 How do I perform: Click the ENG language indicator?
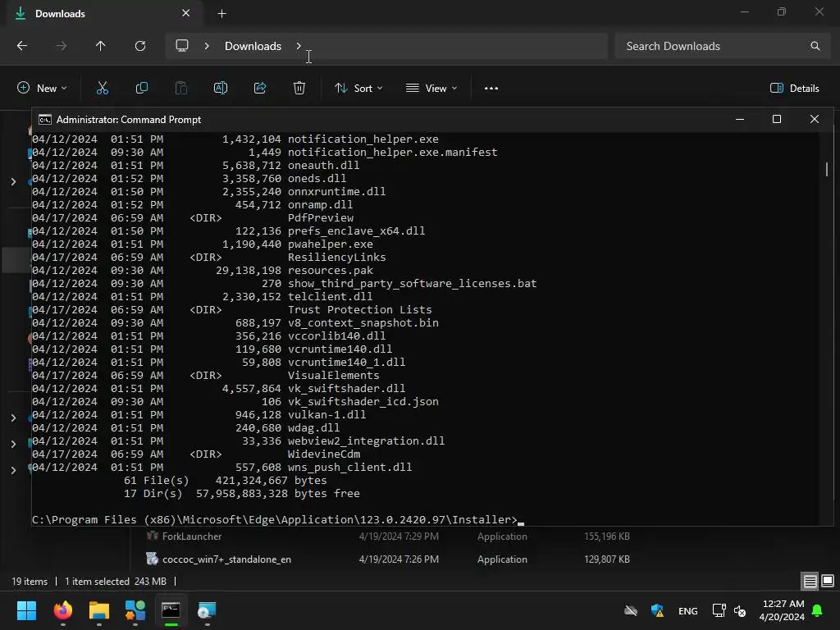[x=688, y=610]
